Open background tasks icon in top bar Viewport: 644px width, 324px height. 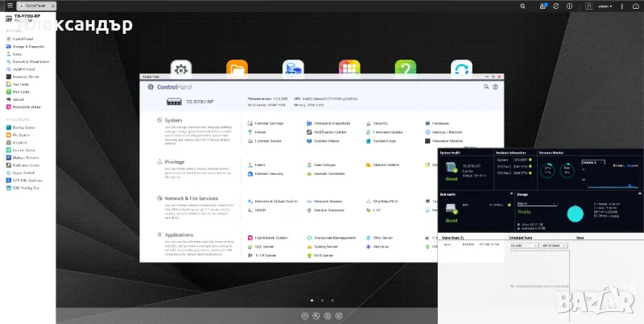tap(543, 6)
